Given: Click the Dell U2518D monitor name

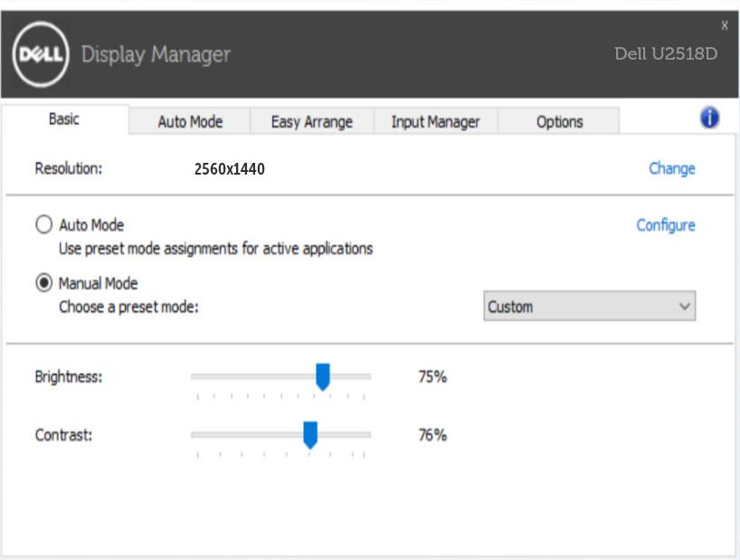Looking at the screenshot, I should coord(666,53).
